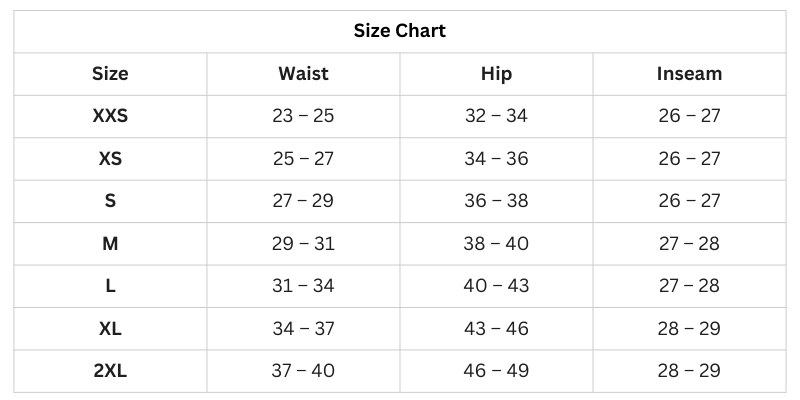Click the XL size row label
Image resolution: width=800 pixels, height=400 pixels.
click(110, 329)
